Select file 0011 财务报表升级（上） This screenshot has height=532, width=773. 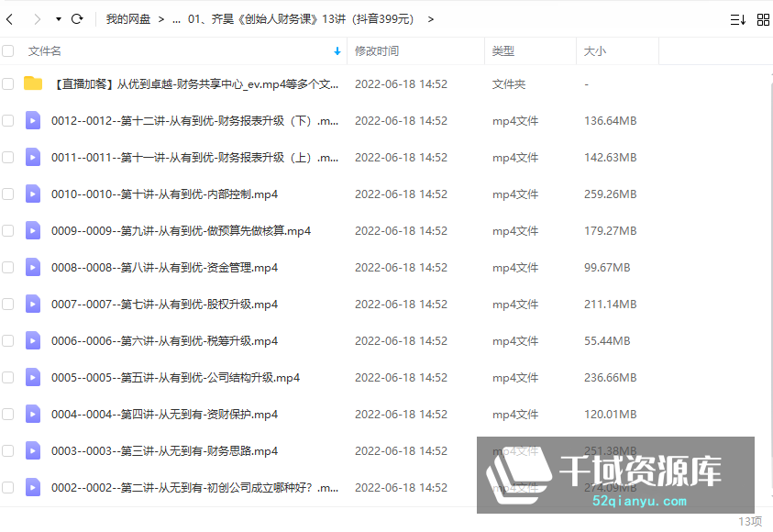click(194, 157)
